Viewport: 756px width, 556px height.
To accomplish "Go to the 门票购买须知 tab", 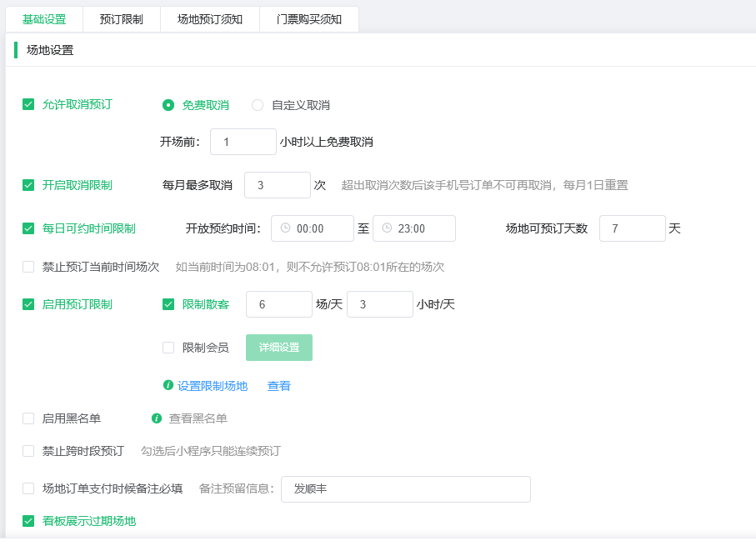I will click(309, 19).
